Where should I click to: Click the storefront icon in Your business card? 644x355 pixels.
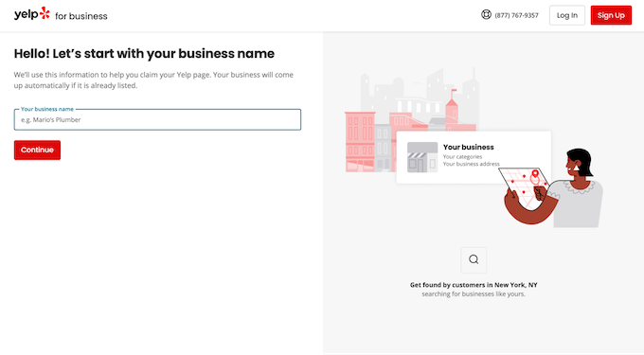click(422, 157)
